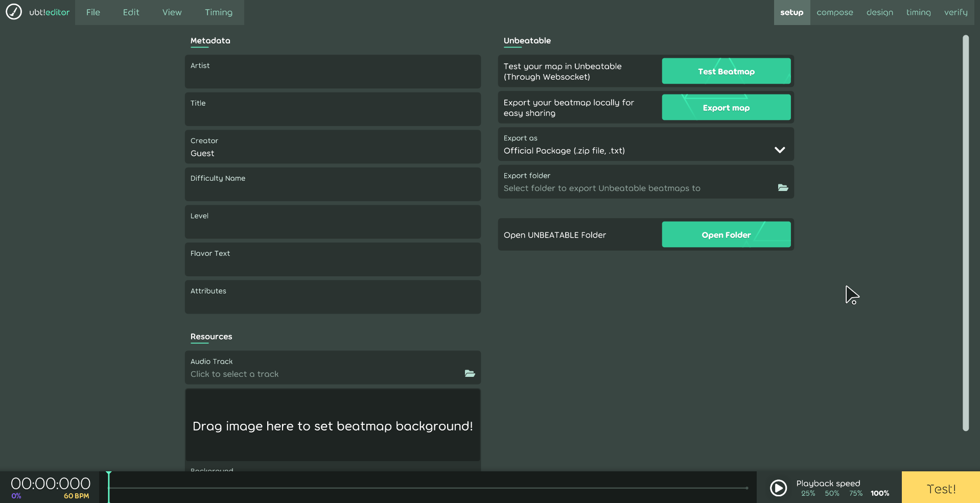
Task: Click the play button icon
Action: 778,488
